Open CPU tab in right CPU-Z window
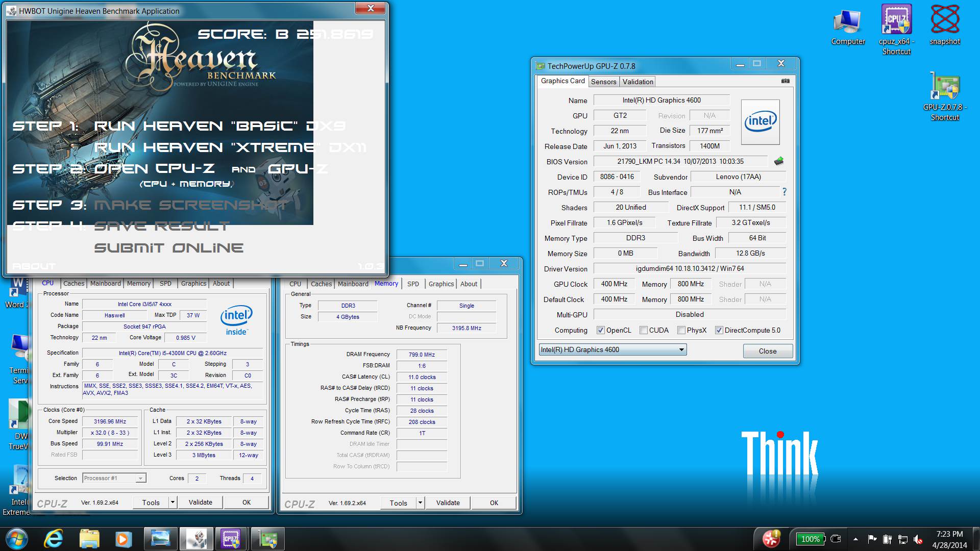The height and width of the screenshot is (551, 980). click(x=295, y=284)
